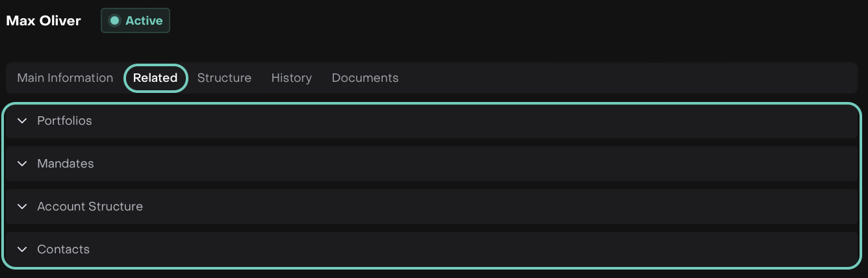
Task: Click the chevron arrow beside Contacts
Action: [22, 249]
